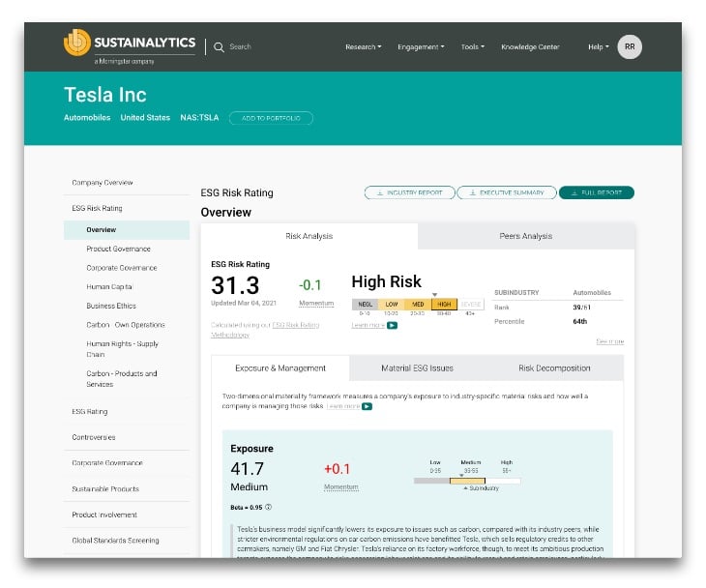706x588 pixels.
Task: Click the NAS:TSLA ticker label
Action: click(x=199, y=118)
